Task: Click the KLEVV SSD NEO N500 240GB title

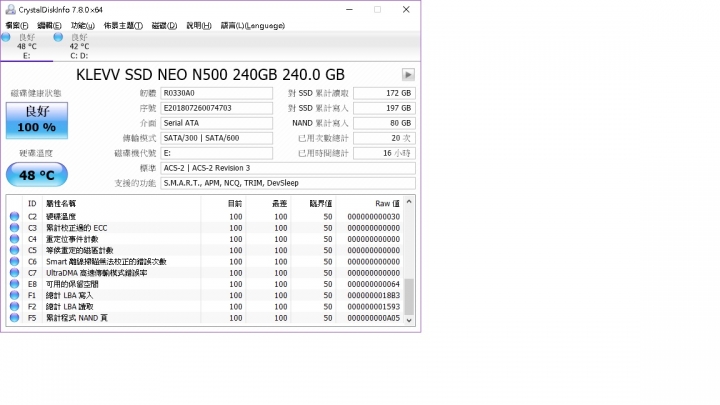Action: [x=210, y=74]
